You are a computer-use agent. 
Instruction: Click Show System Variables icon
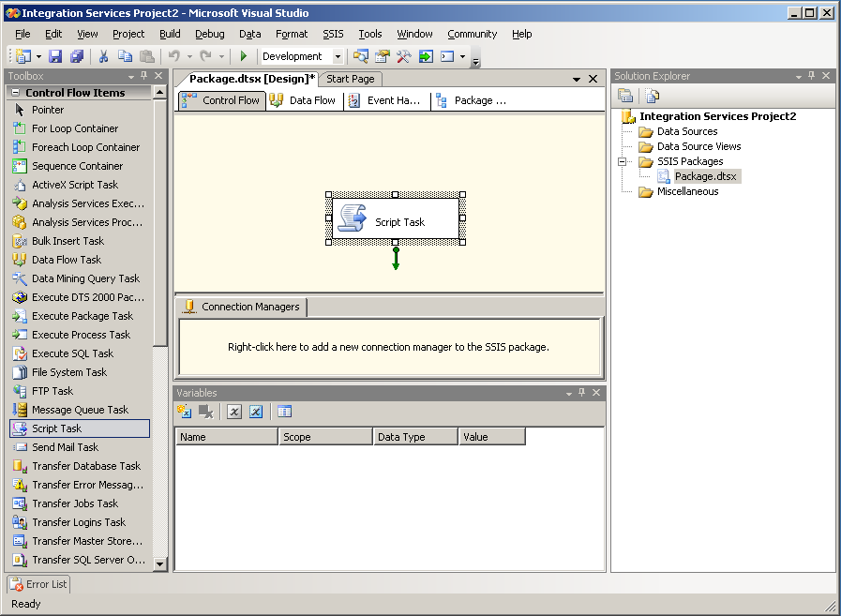click(x=233, y=412)
